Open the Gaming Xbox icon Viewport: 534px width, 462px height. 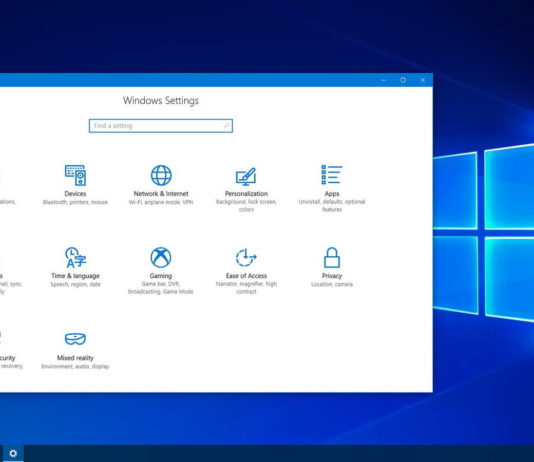click(161, 257)
